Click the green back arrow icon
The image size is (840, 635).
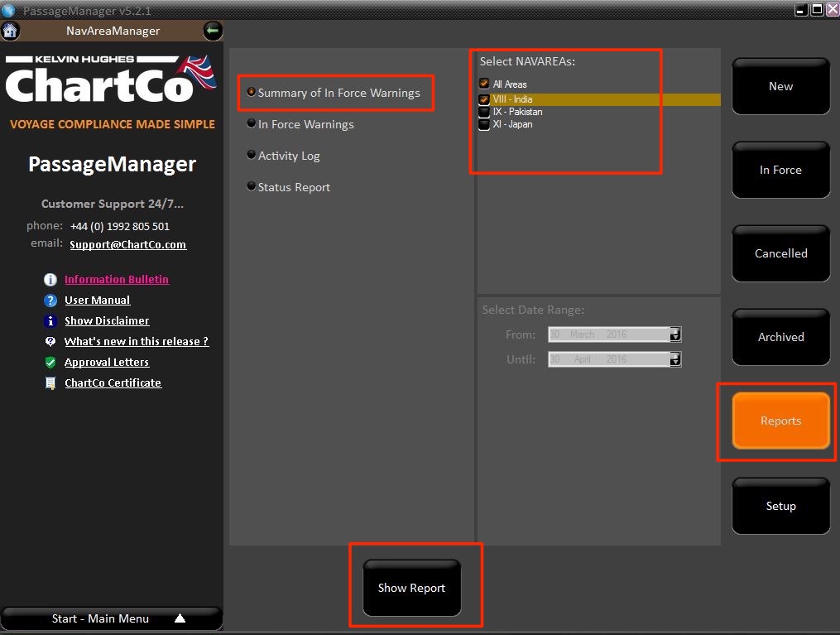[213, 31]
